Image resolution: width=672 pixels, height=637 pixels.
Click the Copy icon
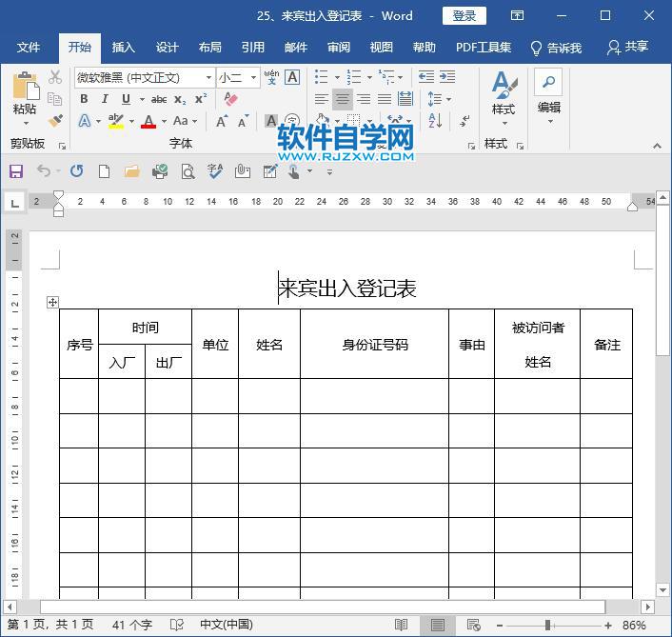[55, 99]
